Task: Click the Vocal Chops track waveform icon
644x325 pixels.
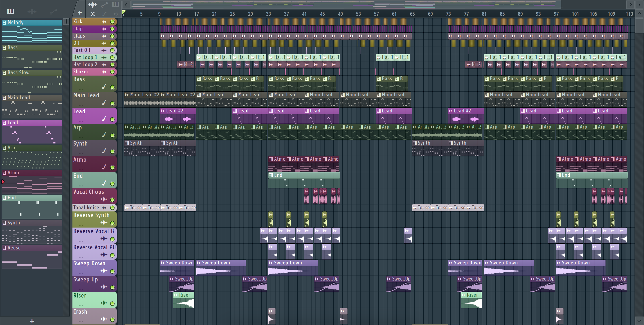Action: click(x=104, y=199)
